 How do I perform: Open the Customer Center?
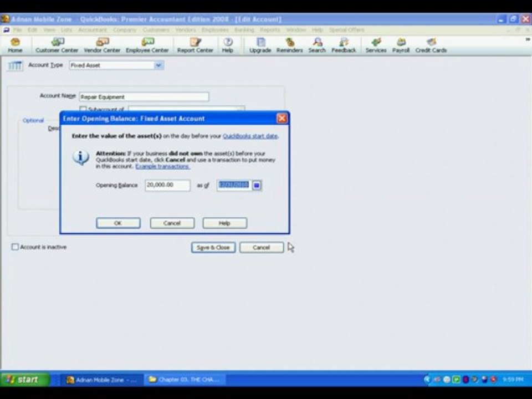(57, 45)
